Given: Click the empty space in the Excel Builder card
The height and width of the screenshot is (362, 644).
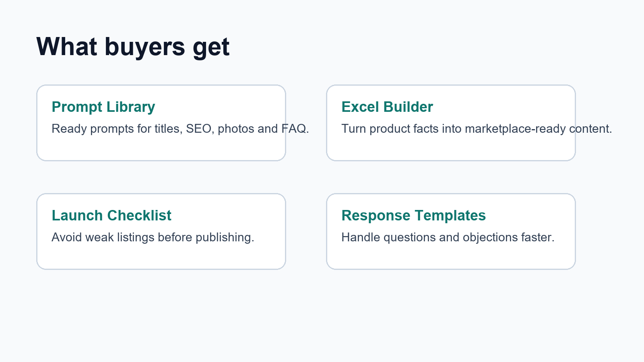Looking at the screenshot, I should coord(451,148).
